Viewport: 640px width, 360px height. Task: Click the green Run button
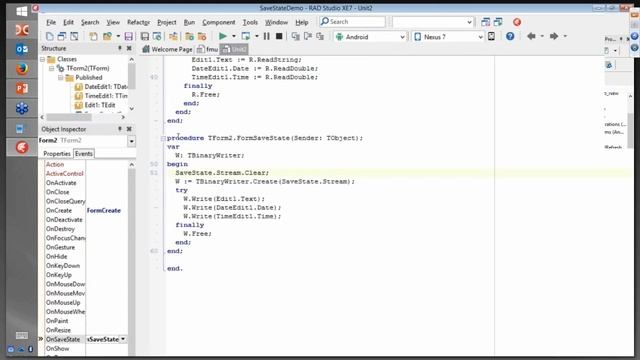[222, 36]
